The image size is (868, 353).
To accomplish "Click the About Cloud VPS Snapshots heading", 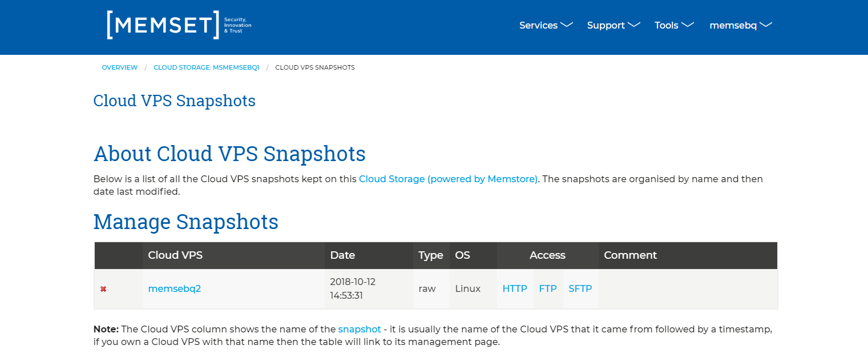I will (229, 154).
